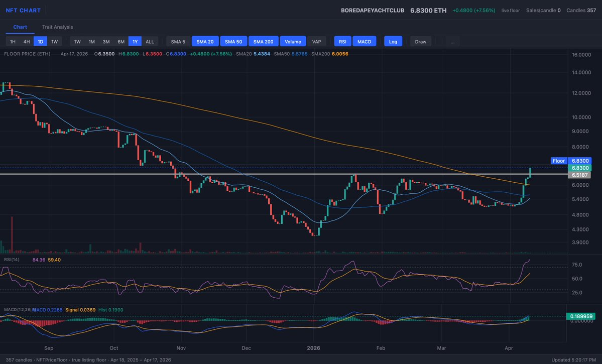
Task: Set chart range to 6M
Action: pyautogui.click(x=121, y=42)
